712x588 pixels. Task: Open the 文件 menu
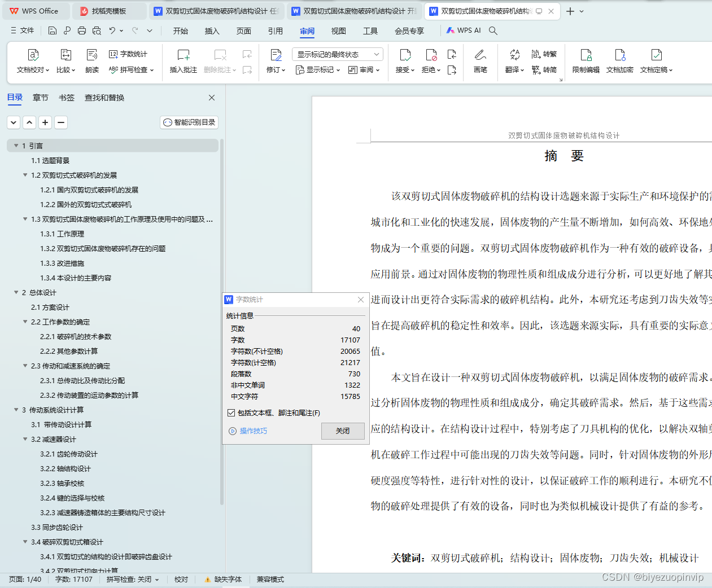coord(22,30)
